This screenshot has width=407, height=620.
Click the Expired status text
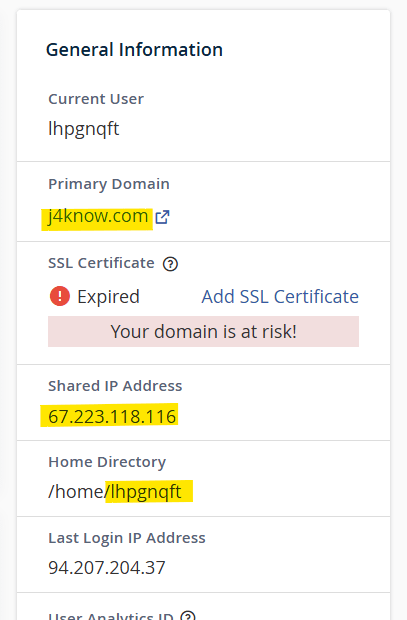(108, 297)
